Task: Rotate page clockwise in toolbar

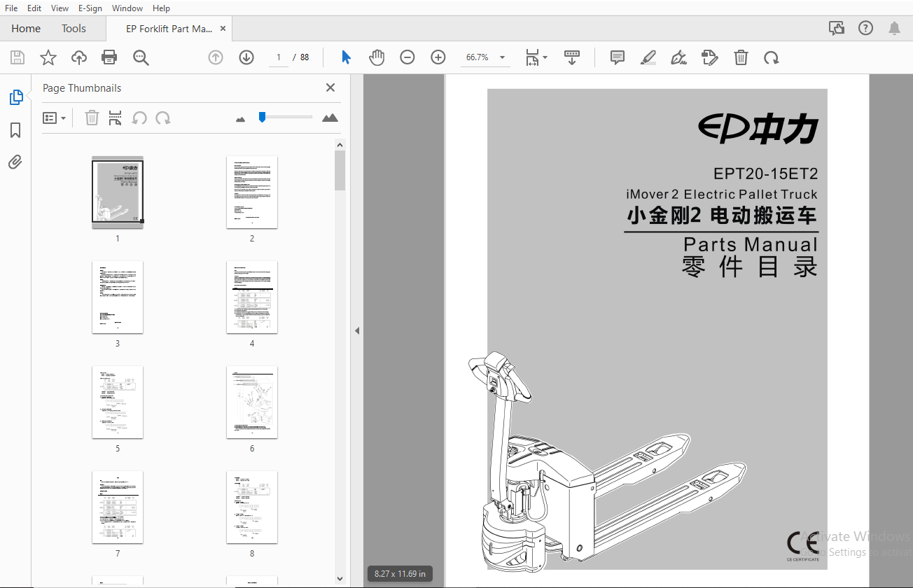Action: [772, 57]
